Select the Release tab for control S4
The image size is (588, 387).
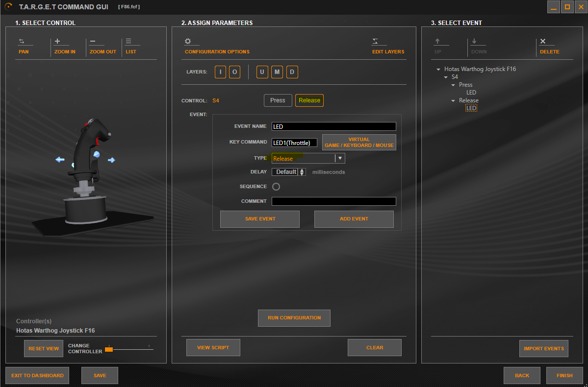pos(309,100)
